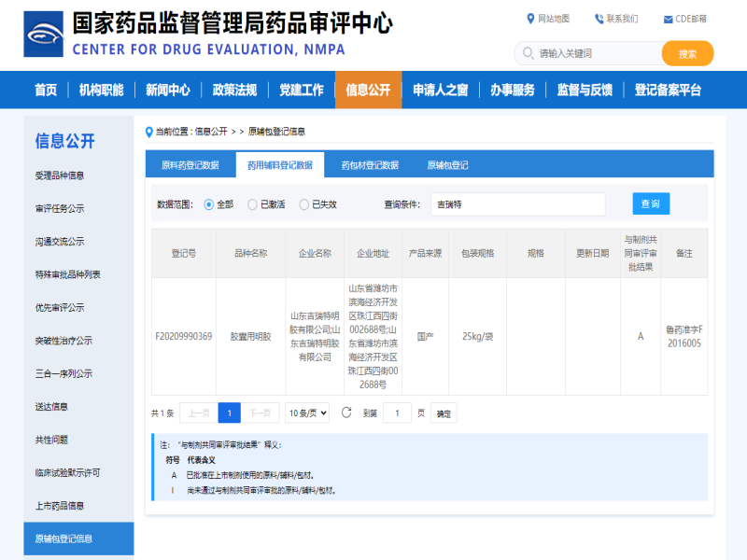Switch to the 原料药登记数据 tab
The height and width of the screenshot is (560, 747).
coord(191,164)
